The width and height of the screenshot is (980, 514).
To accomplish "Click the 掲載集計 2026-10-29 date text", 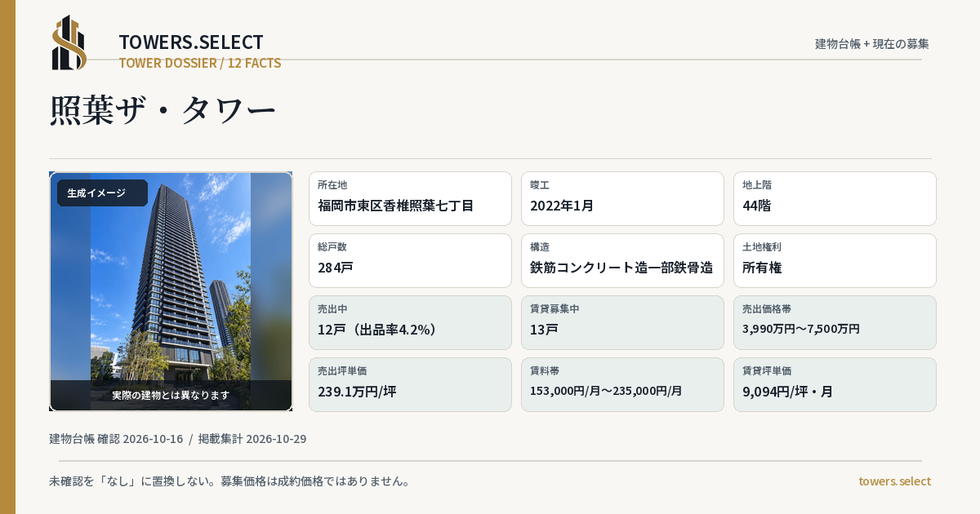I will click(252, 439).
